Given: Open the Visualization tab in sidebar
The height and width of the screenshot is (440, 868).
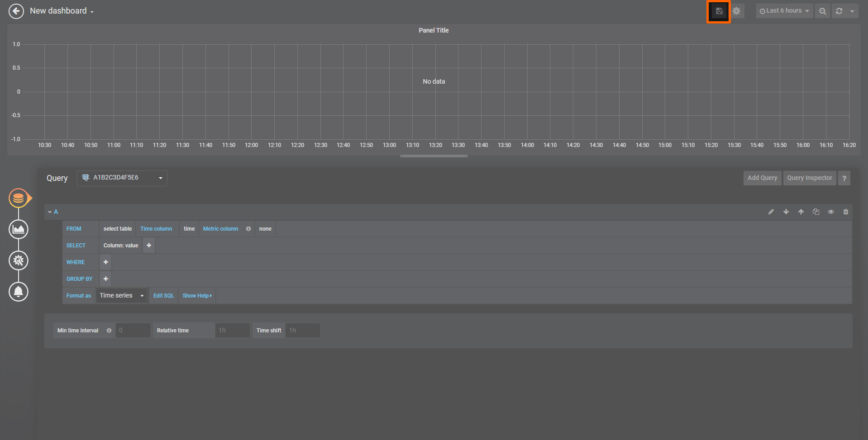Looking at the screenshot, I should coord(19,229).
